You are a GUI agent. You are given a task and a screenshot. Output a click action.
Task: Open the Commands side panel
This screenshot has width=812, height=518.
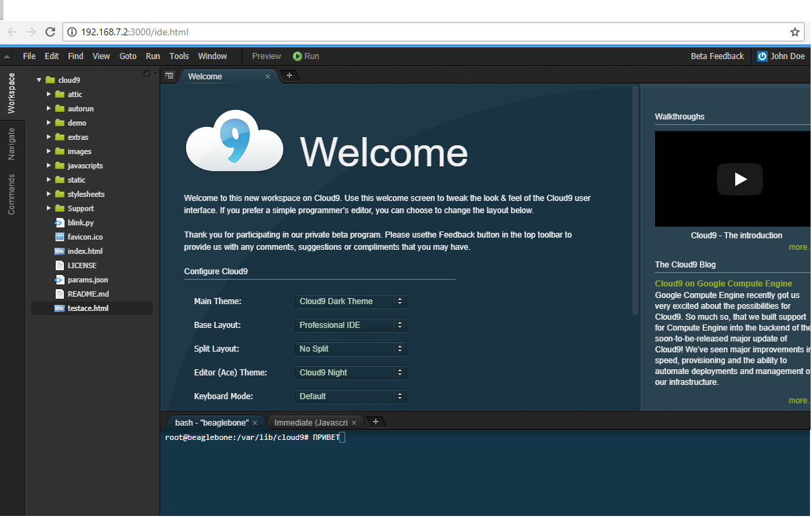click(12, 195)
